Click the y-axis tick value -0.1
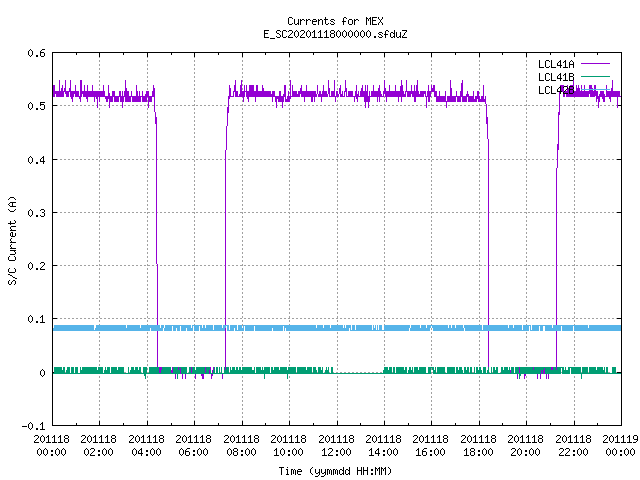This screenshot has width=640, height=480. pyautogui.click(x=33, y=426)
